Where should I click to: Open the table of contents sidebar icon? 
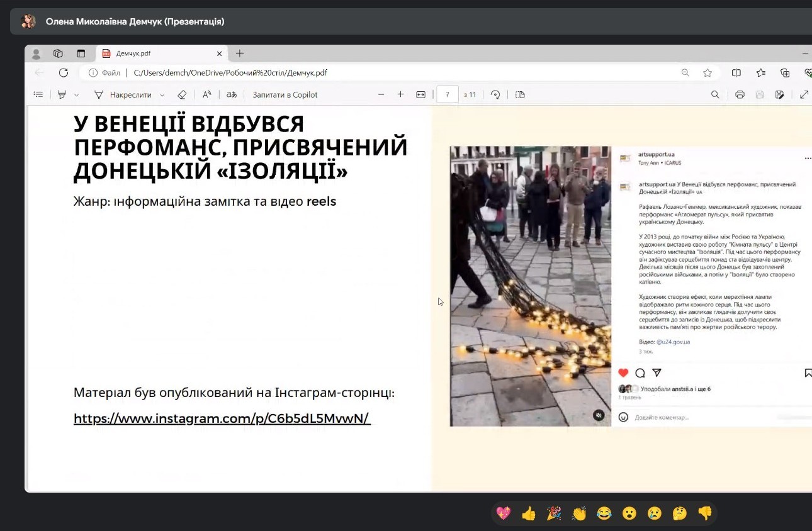pos(38,95)
